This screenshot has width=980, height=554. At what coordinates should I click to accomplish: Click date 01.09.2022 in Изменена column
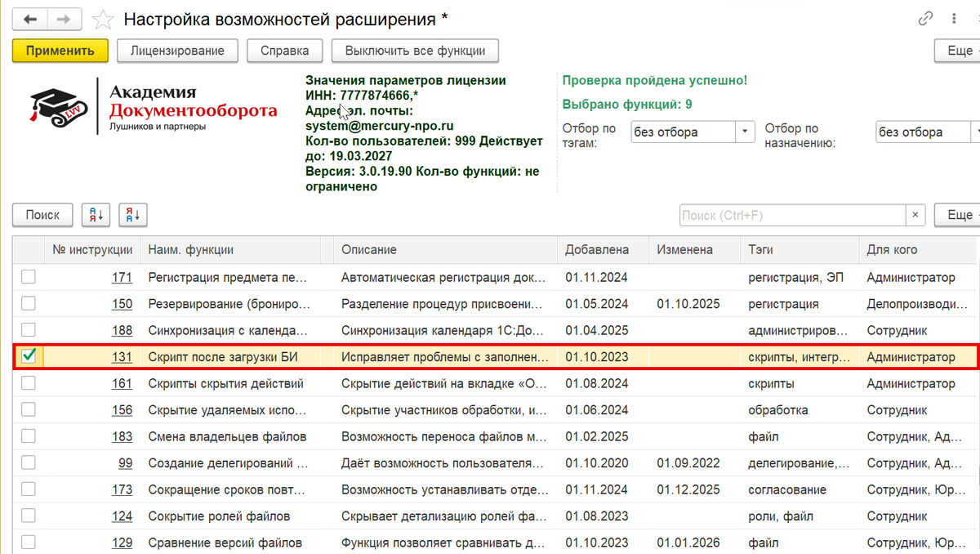click(688, 463)
